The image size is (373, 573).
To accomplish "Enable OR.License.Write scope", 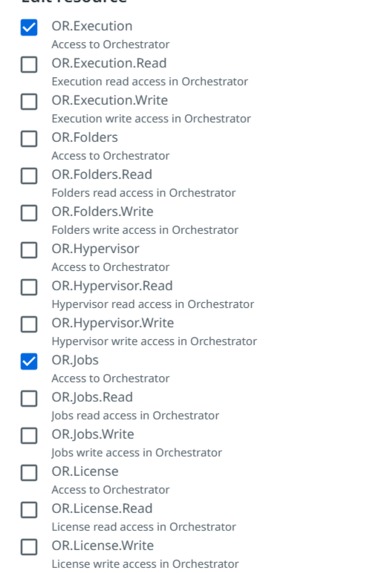I will (29, 547).
